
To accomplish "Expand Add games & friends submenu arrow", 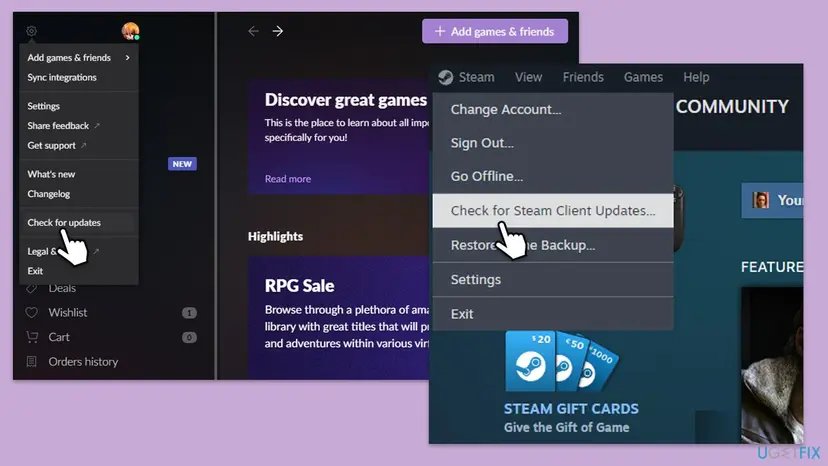I will [127, 58].
